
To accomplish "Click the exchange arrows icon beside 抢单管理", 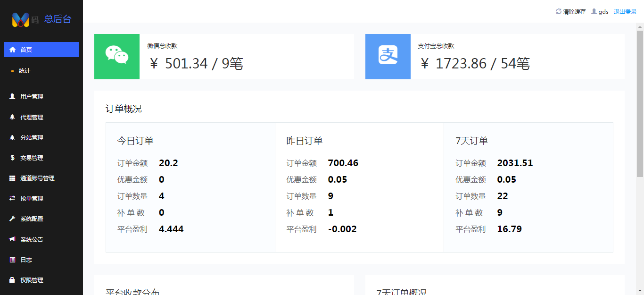I will [x=13, y=198].
